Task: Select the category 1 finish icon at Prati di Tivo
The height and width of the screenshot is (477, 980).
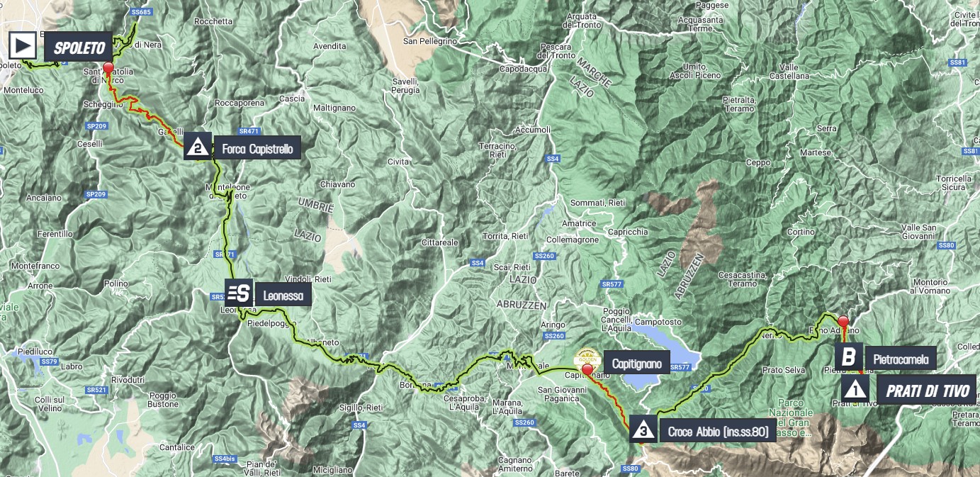Action: coord(856,388)
